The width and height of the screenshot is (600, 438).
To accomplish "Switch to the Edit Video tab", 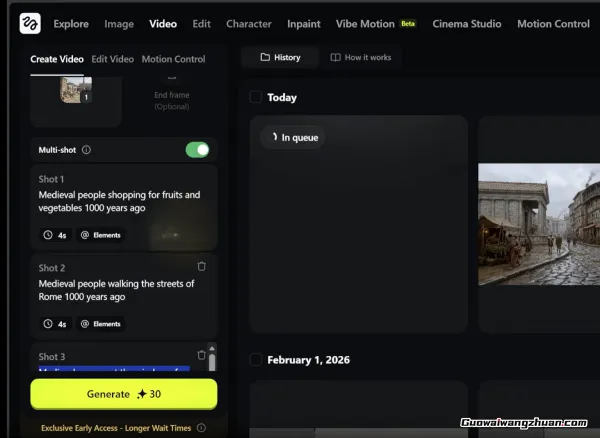I will [112, 59].
